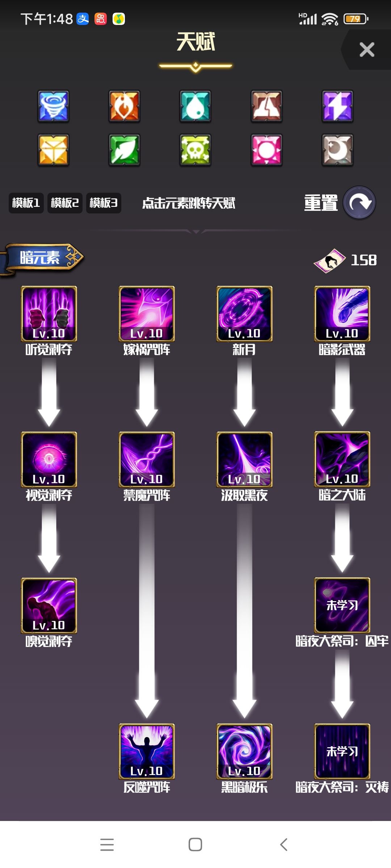The width and height of the screenshot is (391, 868).
Task: Tap the Android back navigation button
Action: (284, 844)
